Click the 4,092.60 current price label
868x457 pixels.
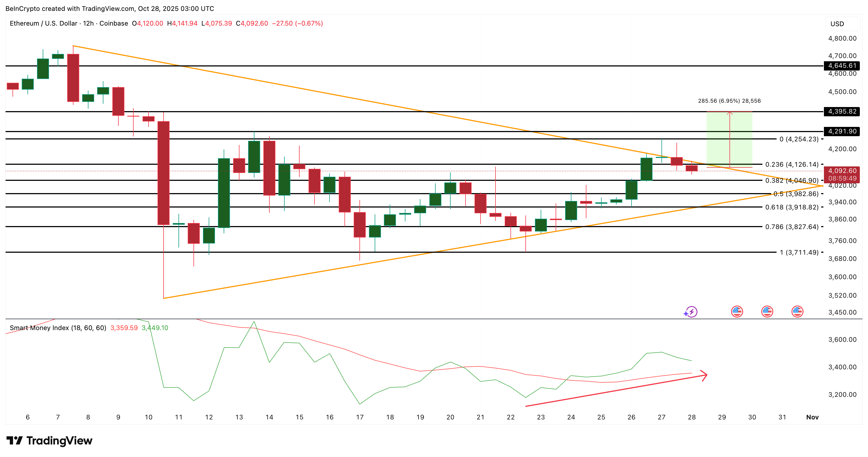(x=842, y=171)
